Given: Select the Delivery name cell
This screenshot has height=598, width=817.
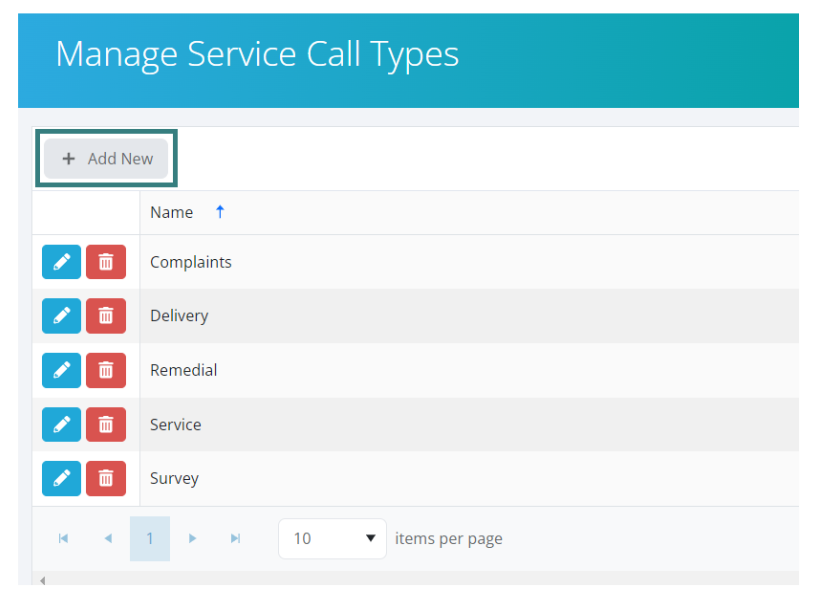Looking at the screenshot, I should (469, 316).
